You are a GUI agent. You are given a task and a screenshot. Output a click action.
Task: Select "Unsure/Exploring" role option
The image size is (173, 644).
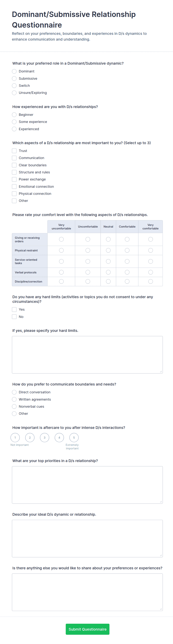(14, 93)
